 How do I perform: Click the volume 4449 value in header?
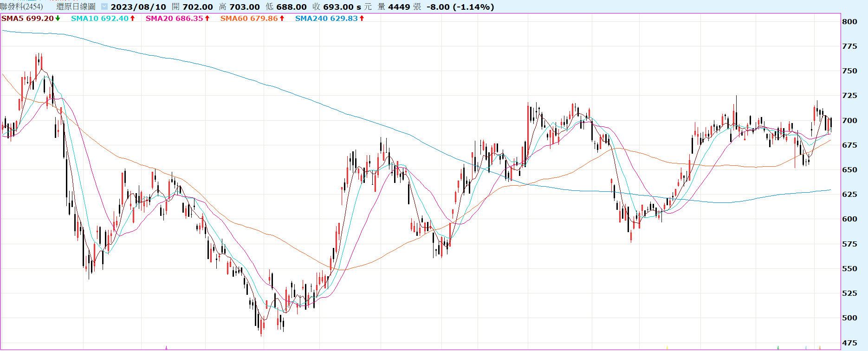coord(399,7)
